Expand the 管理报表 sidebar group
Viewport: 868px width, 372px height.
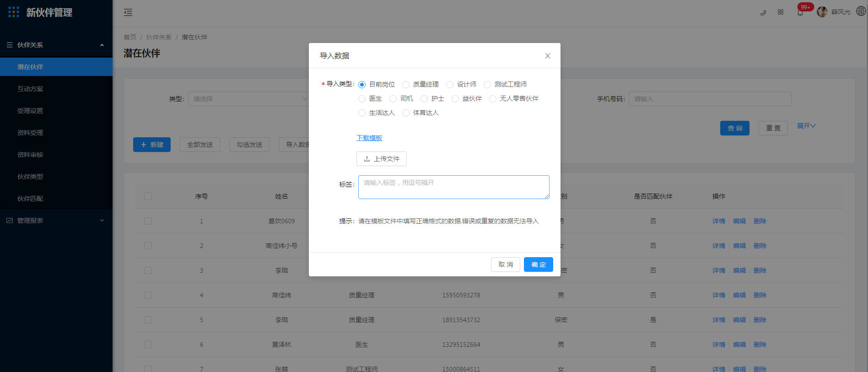[x=102, y=221]
